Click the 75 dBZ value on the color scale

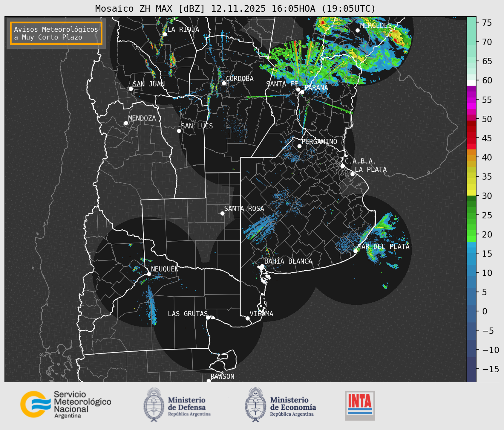(487, 23)
